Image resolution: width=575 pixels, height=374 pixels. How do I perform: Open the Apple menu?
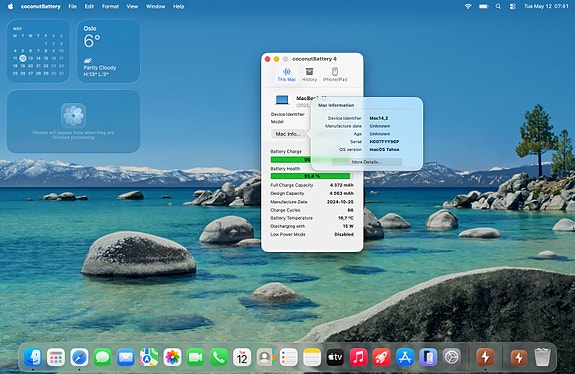click(10, 6)
